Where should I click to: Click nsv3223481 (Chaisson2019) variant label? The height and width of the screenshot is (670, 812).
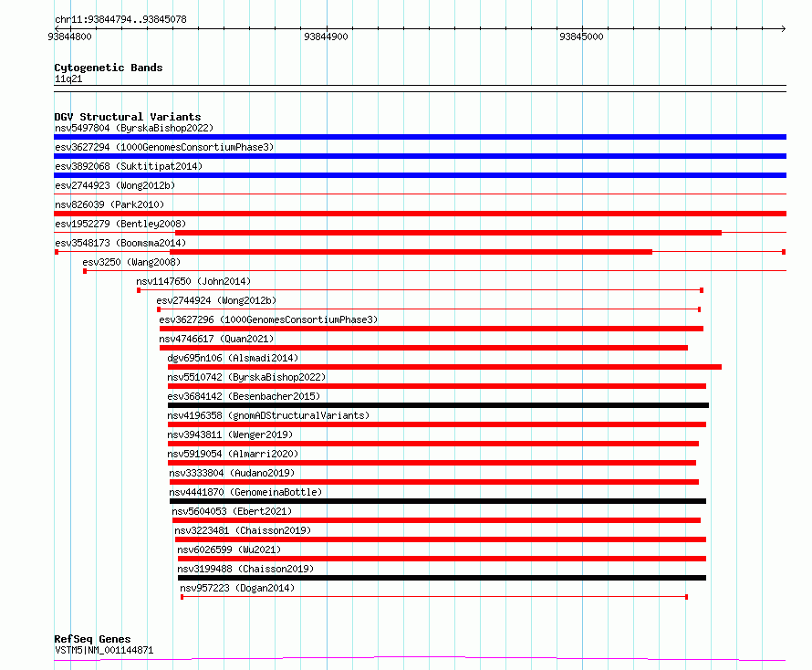click(x=243, y=530)
